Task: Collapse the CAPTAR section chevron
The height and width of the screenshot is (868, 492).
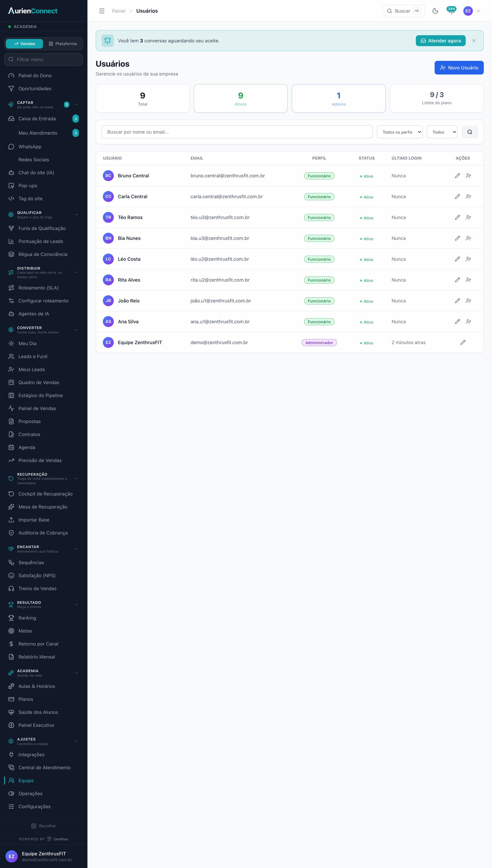Action: click(x=77, y=105)
